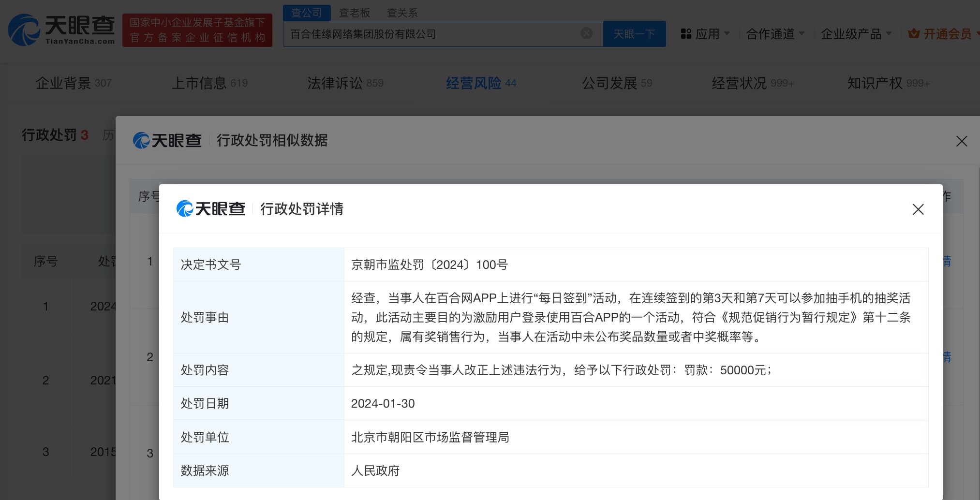Click the 应用 grid icon
This screenshot has height=500, width=980.
tap(686, 34)
